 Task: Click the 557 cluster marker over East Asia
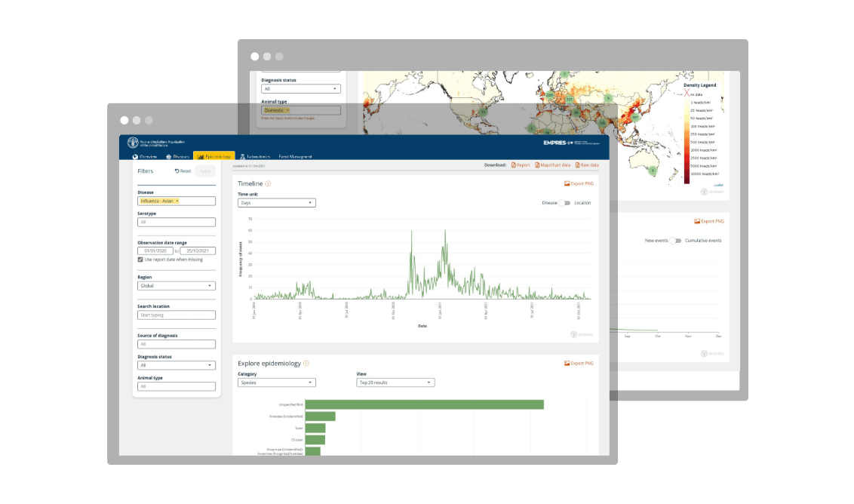point(635,117)
